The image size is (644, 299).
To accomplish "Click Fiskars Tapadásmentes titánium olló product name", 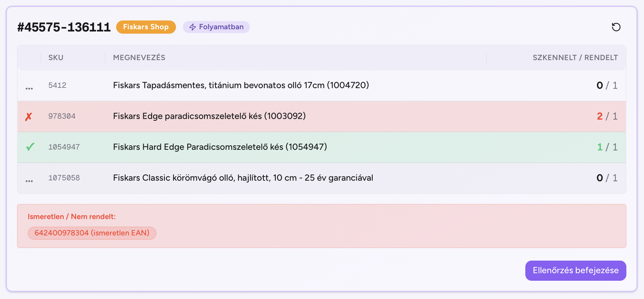I will (x=241, y=85).
